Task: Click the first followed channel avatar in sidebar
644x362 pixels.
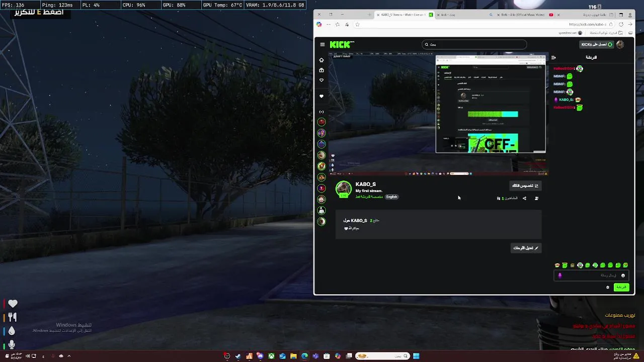Action: tap(321, 122)
